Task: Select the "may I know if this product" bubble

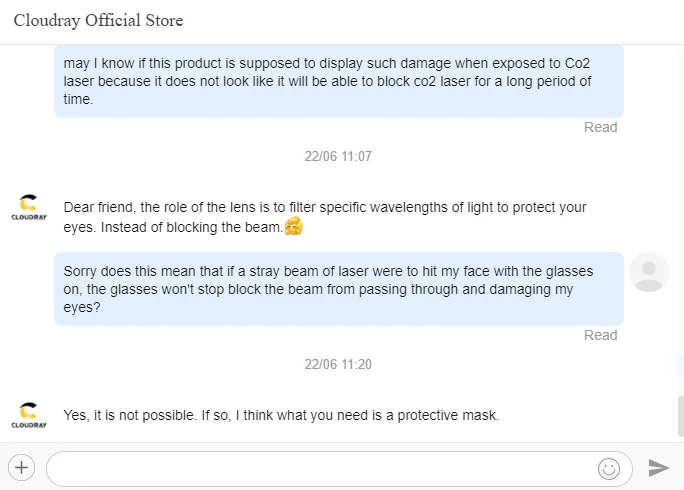Action: [x=338, y=81]
